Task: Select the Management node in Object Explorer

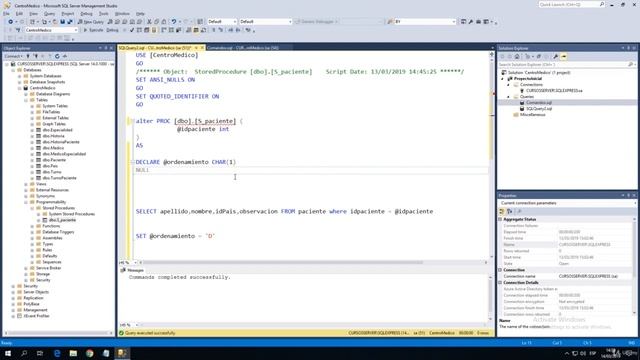Action: 35,310
